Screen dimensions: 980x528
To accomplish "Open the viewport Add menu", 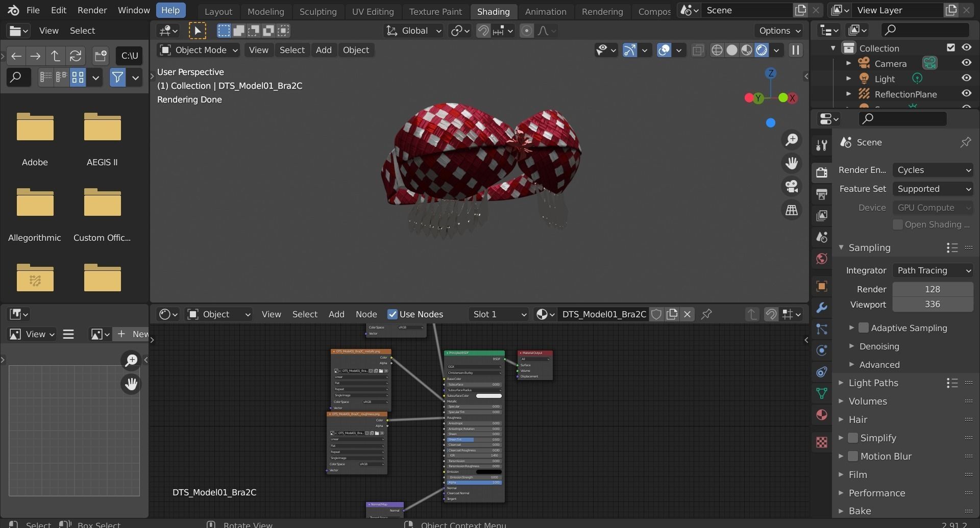I will click(x=324, y=50).
